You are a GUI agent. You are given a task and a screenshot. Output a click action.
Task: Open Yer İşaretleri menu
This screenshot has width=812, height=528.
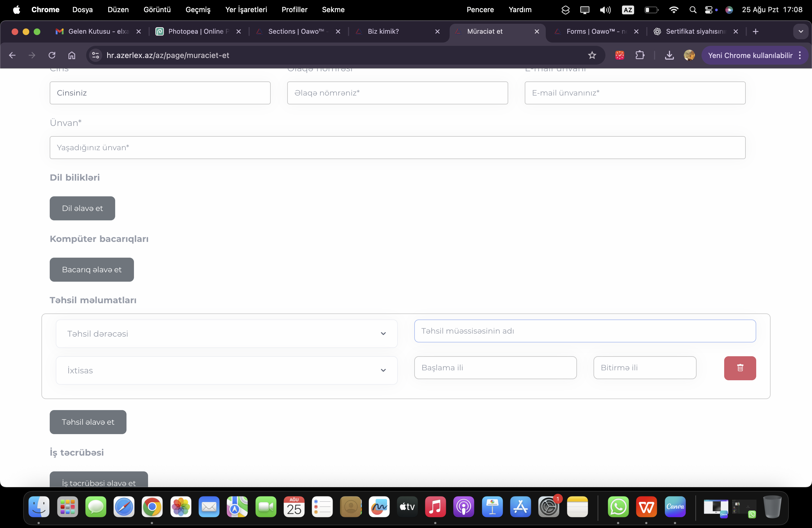coord(246,10)
